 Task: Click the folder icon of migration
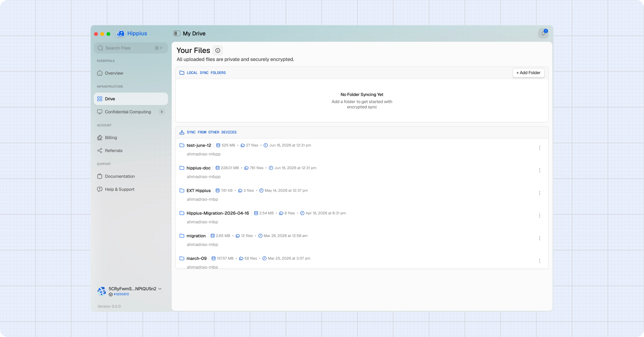(x=182, y=236)
